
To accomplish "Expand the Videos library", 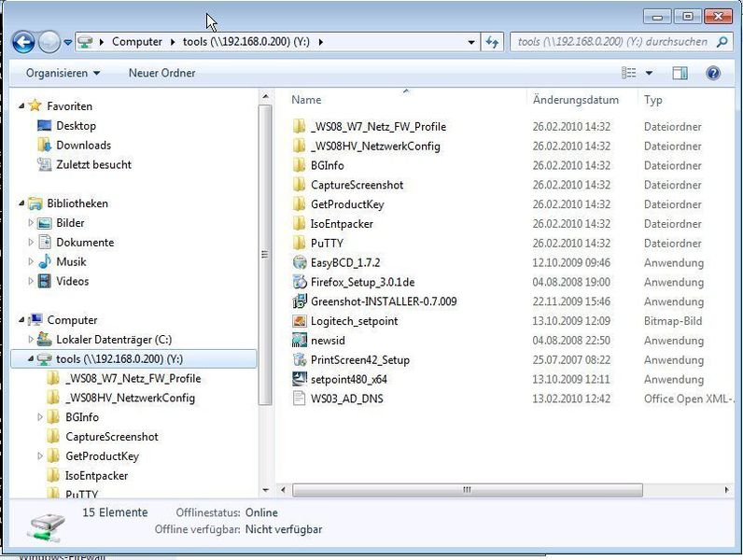I will 31,281.
